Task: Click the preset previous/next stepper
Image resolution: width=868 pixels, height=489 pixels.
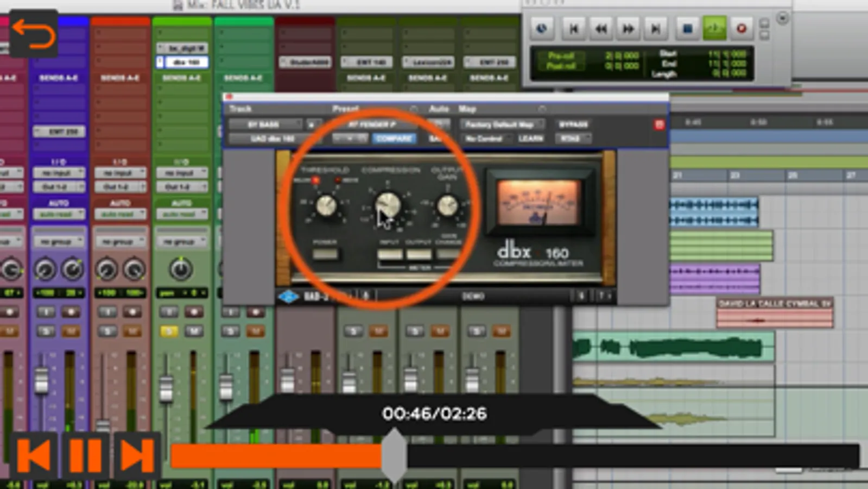Action: click(350, 139)
